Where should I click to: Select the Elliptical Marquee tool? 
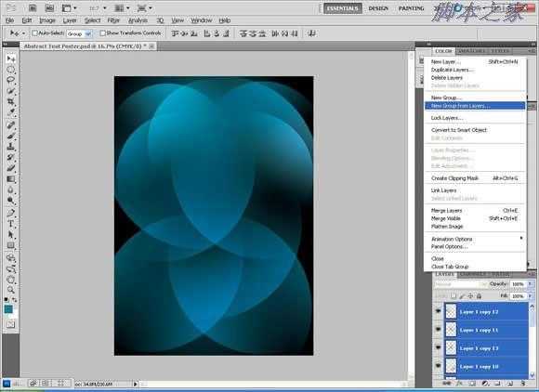[x=10, y=70]
